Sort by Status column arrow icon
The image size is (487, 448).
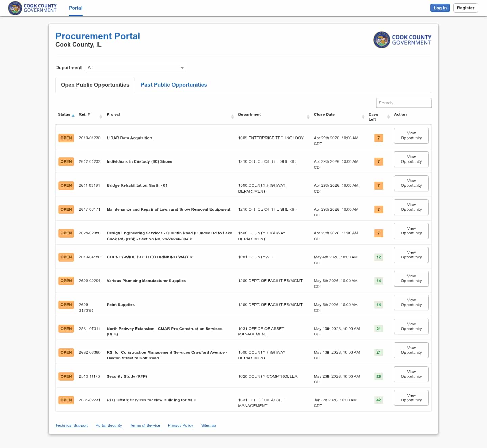[73, 116]
